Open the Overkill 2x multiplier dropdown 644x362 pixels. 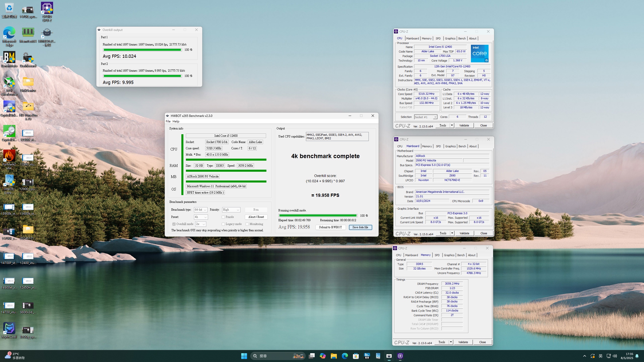tap(200, 224)
